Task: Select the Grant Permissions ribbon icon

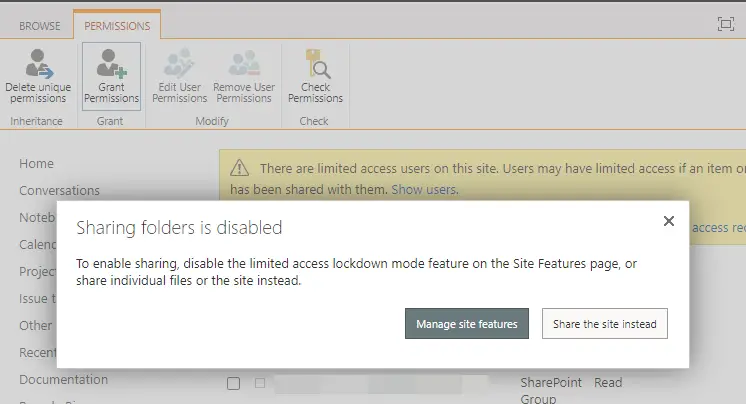Action: 111,64
